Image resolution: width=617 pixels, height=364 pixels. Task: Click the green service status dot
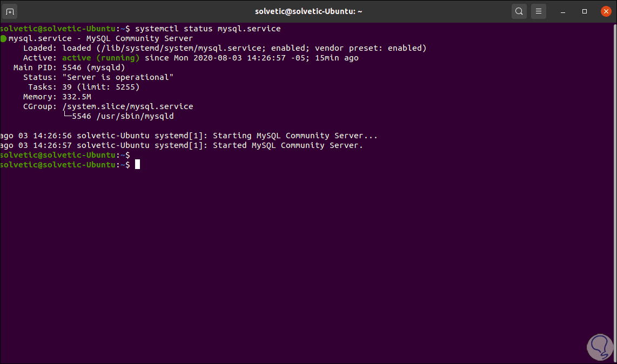(x=4, y=38)
